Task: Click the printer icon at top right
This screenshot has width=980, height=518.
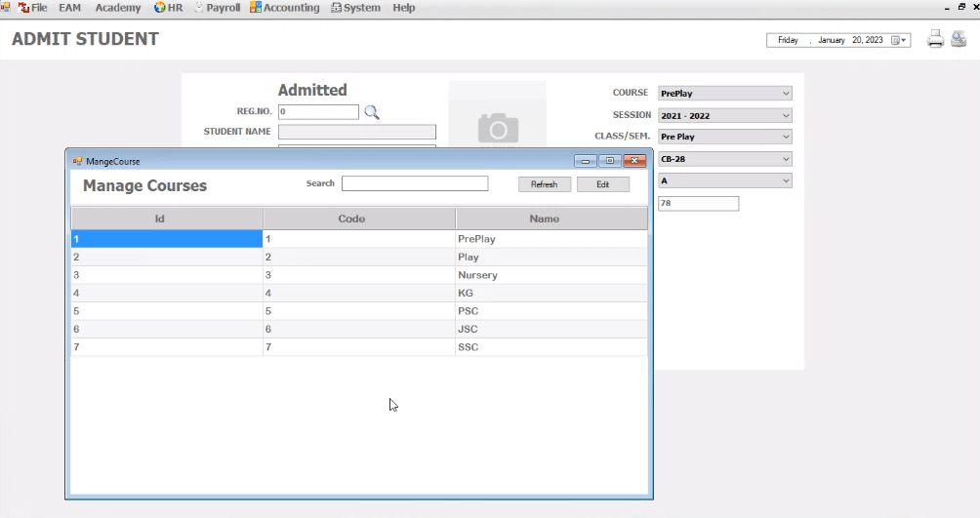Action: 935,39
